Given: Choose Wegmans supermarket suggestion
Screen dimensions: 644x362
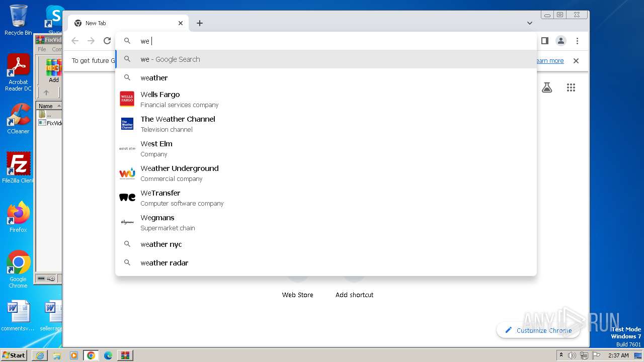Looking at the screenshot, I should pos(326,222).
